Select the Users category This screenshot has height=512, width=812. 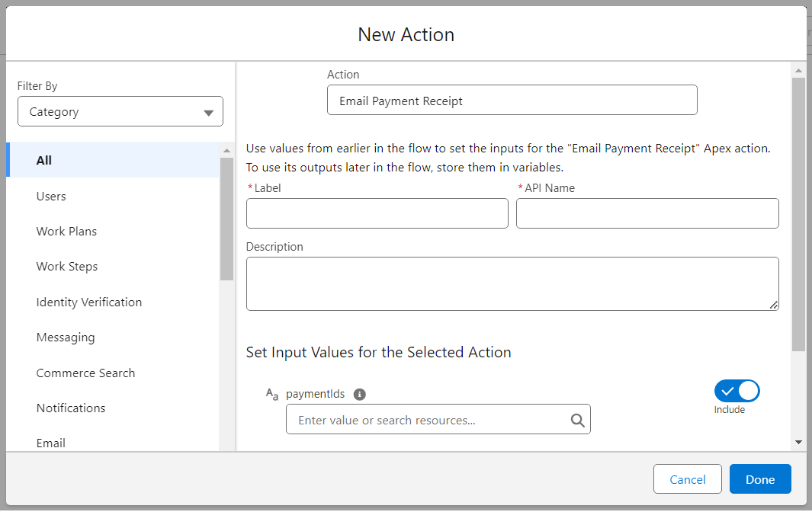pos(51,197)
